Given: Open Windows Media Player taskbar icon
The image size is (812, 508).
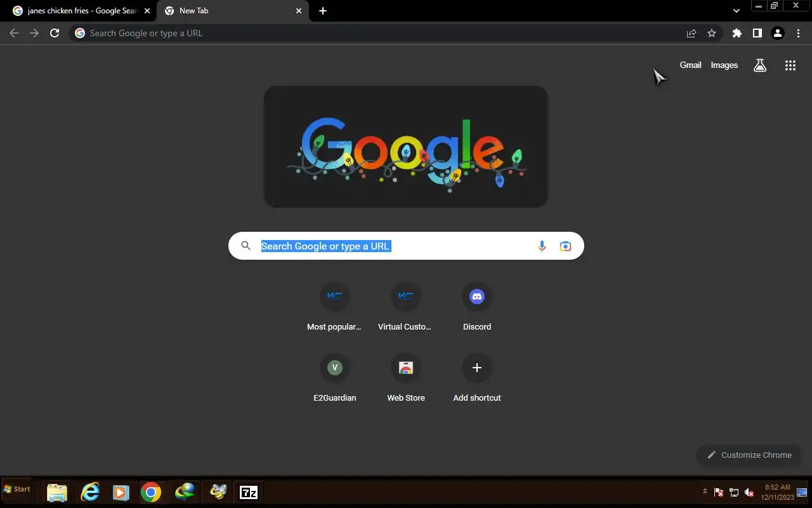Looking at the screenshot, I should [x=121, y=492].
